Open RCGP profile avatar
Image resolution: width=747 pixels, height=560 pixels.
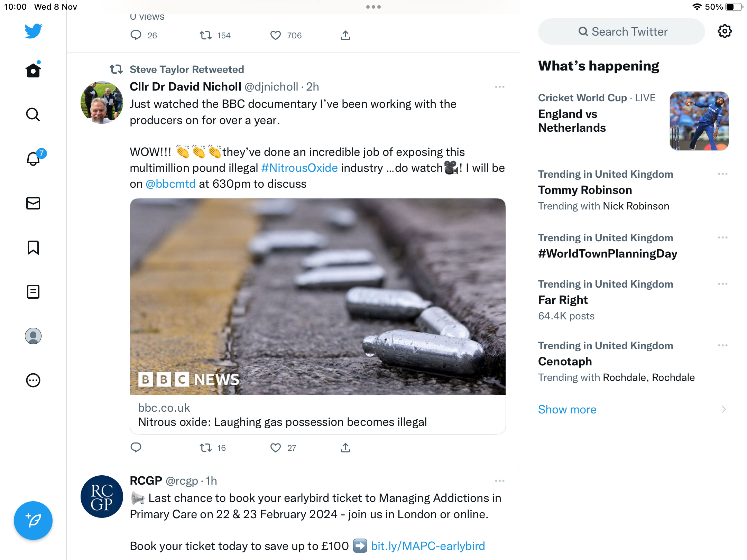[x=102, y=496]
